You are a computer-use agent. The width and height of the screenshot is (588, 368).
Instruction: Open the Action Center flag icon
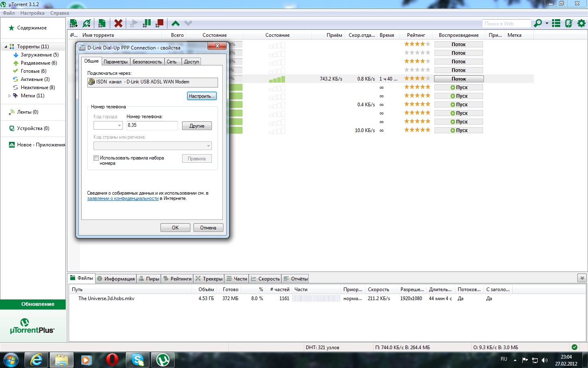pyautogui.click(x=525, y=360)
